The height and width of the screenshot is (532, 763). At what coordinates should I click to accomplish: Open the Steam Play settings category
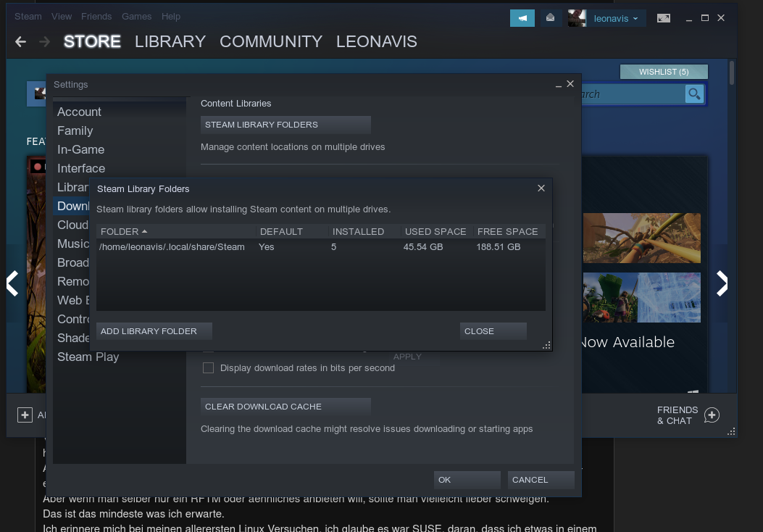click(88, 357)
